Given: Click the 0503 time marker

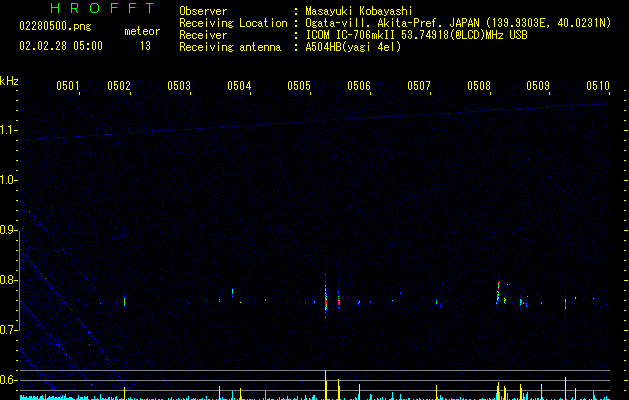Looking at the screenshot, I should coord(179,85).
